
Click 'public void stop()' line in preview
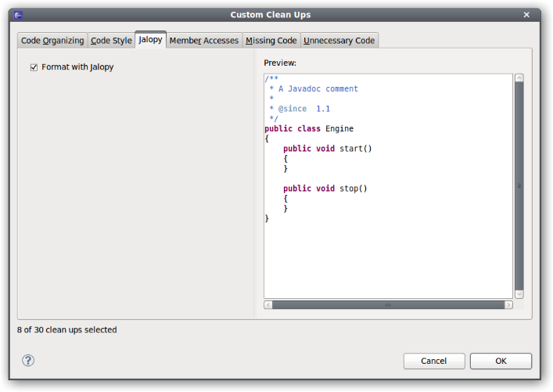[x=325, y=189]
